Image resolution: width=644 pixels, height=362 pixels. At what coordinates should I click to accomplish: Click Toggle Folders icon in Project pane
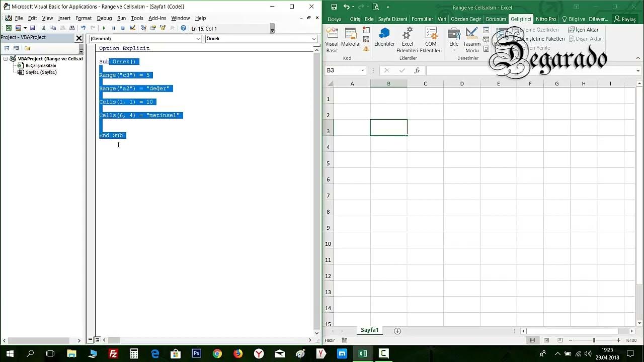coord(27,48)
